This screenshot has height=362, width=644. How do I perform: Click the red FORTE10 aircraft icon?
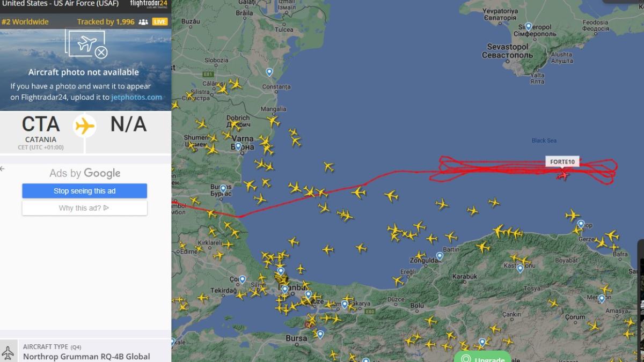[563, 175]
